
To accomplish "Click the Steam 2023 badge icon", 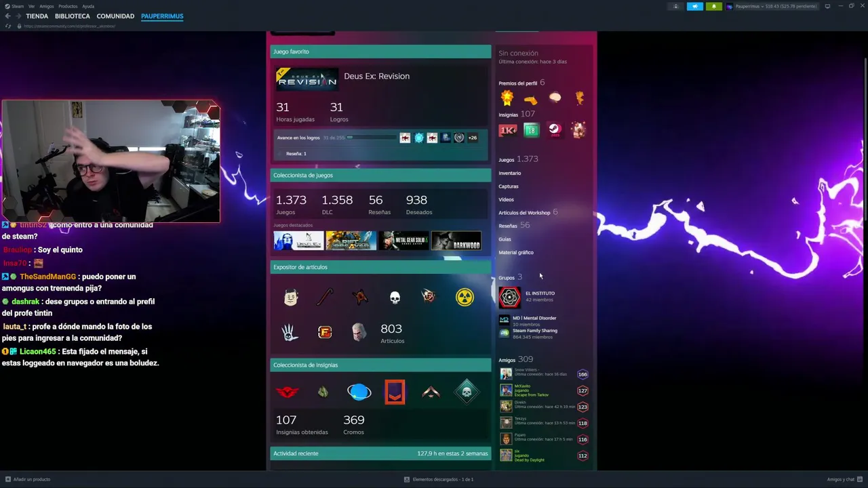I will [555, 130].
